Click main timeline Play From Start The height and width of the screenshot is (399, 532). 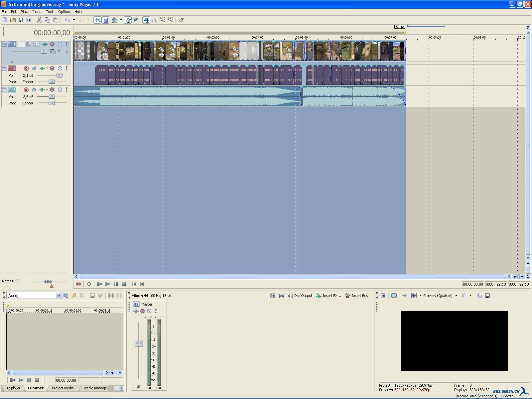(99, 284)
